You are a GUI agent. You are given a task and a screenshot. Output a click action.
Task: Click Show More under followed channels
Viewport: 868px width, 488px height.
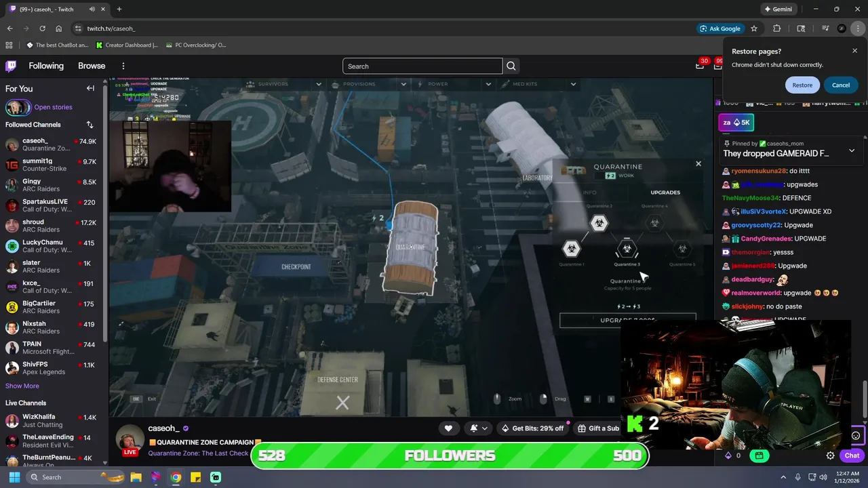[x=22, y=386]
